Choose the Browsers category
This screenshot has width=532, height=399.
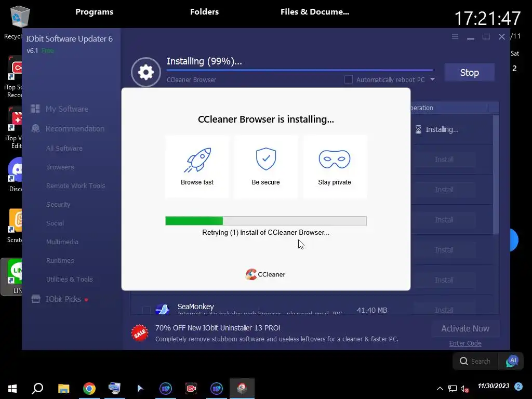pos(60,167)
